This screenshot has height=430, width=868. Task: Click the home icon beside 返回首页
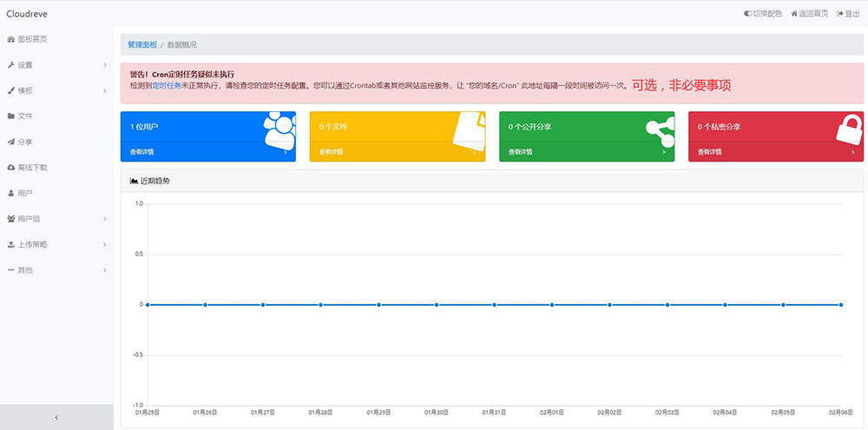(794, 13)
